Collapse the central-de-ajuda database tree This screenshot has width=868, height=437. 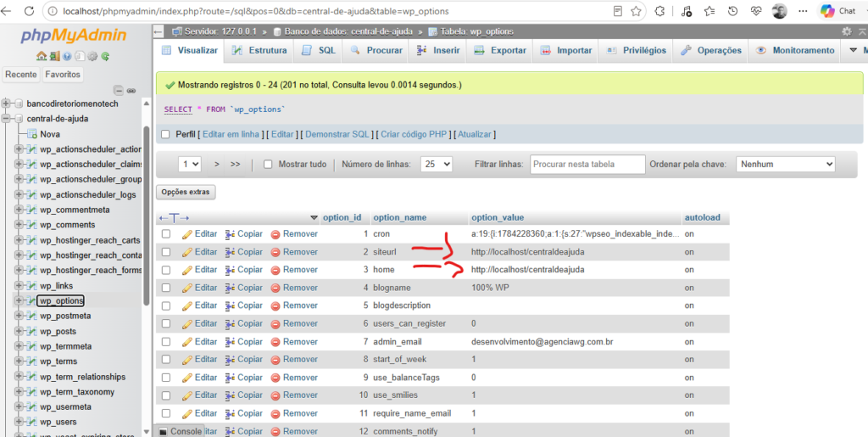(6, 119)
